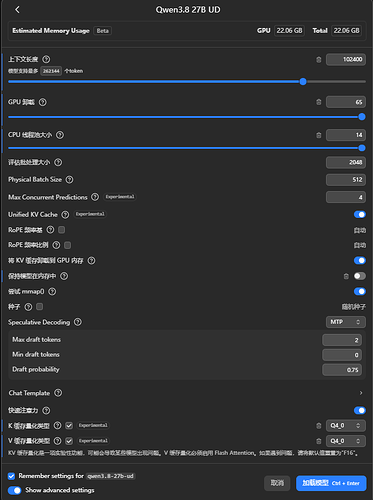Open V cache quantization Q4_0 dropdown
The width and height of the screenshot is (373, 500).
pos(345,441)
